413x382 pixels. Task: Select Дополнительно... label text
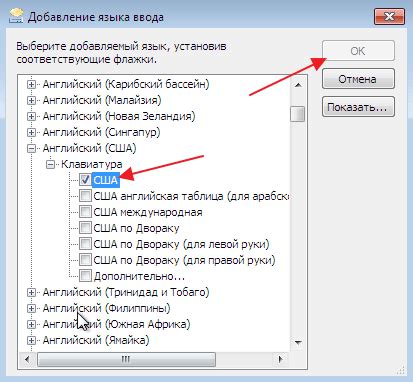139,276
